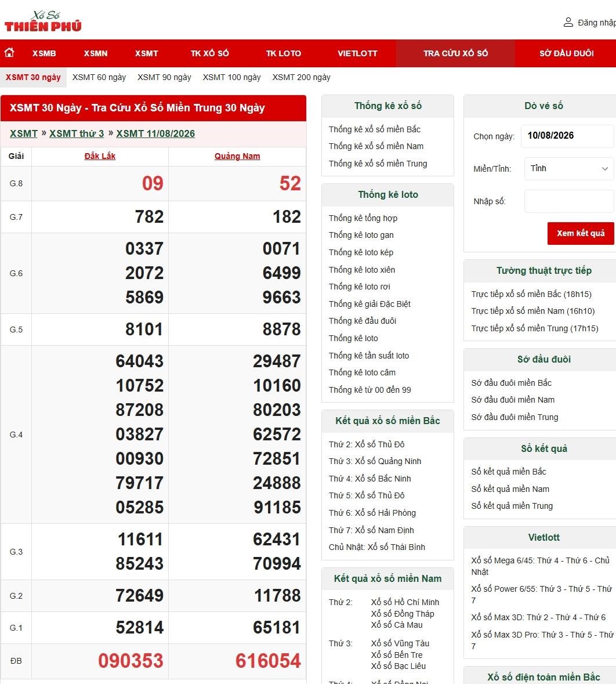Open Sổ kết quả miền Nam

click(x=510, y=489)
